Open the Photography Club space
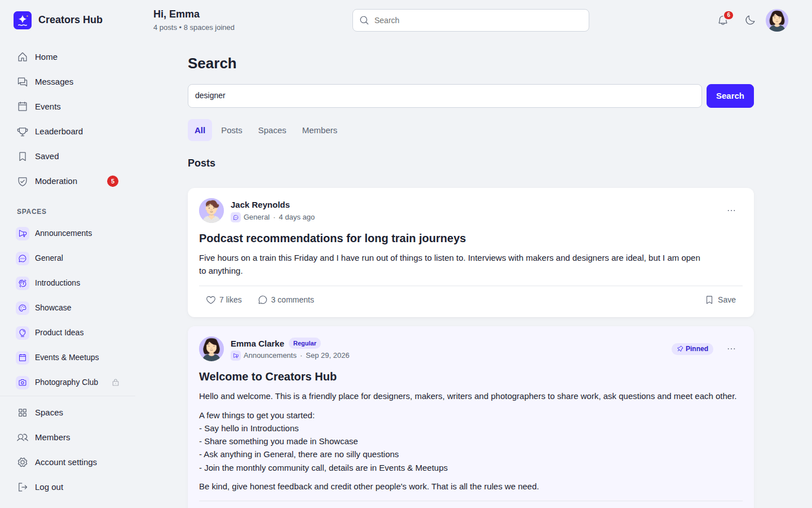 pyautogui.click(x=68, y=382)
